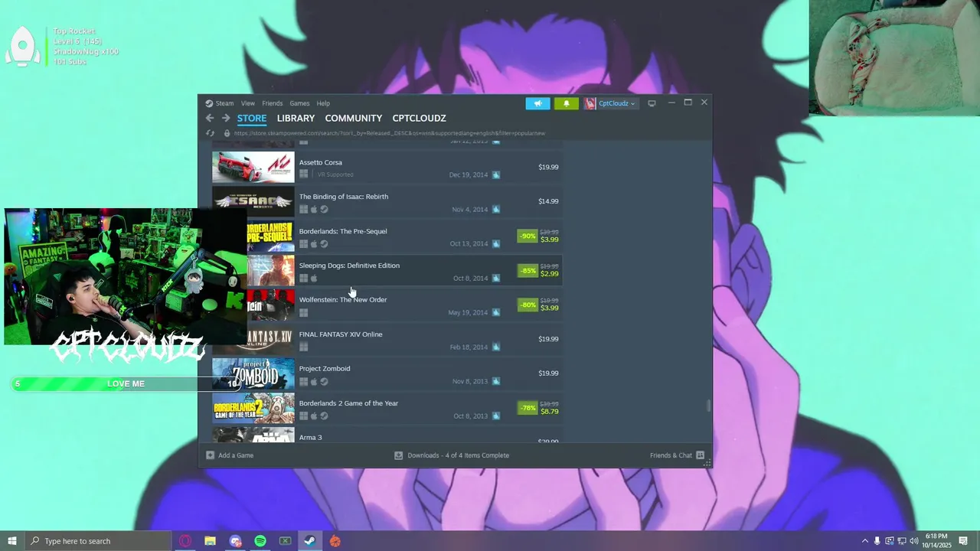Click the volume icon in the system tray
This screenshot has width=980, height=551.
914,541
